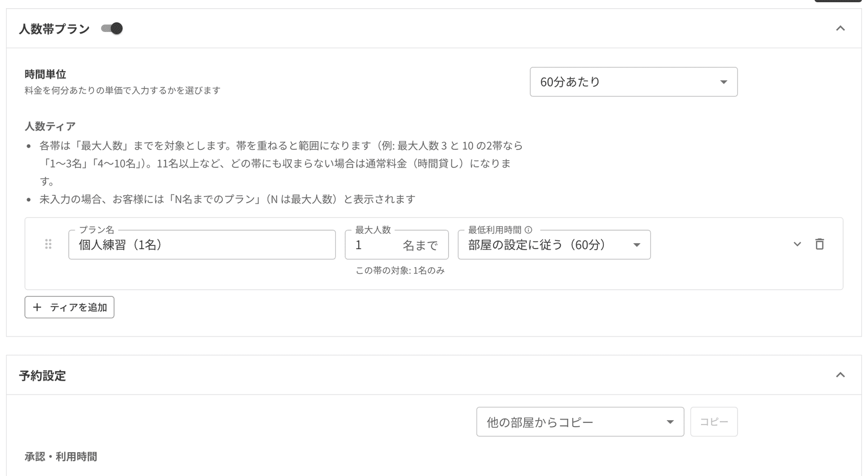Screen dimensions: 868x476
Task: Focus the 最大人数 field
Action: (x=397, y=245)
